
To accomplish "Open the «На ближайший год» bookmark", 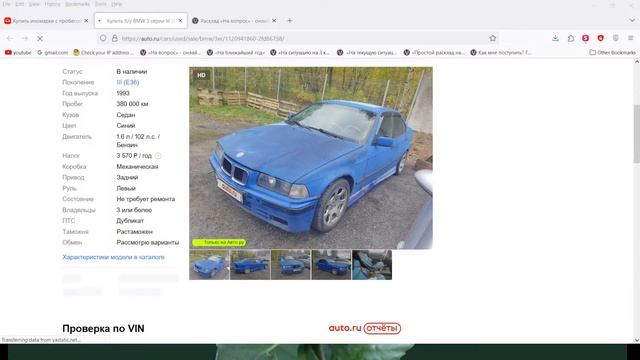I will [236, 53].
